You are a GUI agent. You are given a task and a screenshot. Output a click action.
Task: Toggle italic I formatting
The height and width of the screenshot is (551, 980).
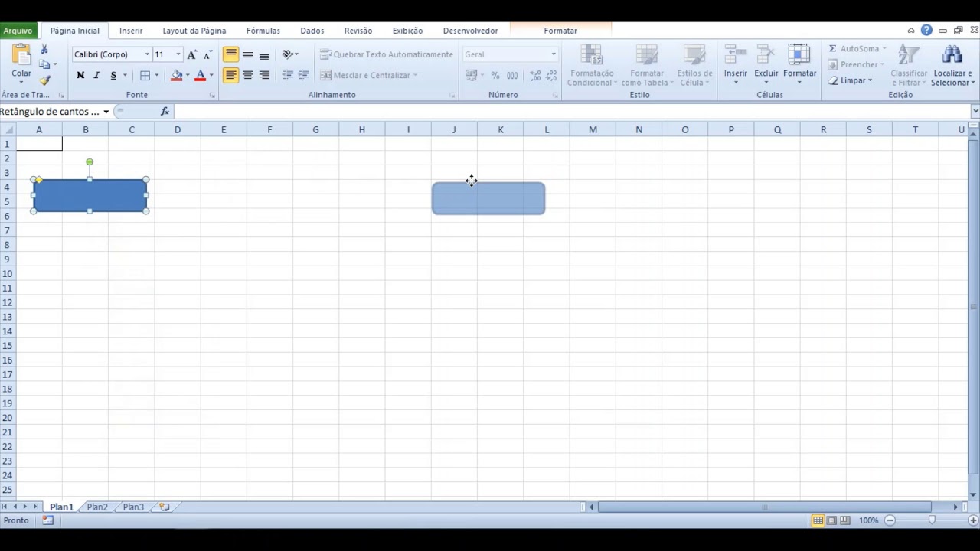tap(96, 75)
